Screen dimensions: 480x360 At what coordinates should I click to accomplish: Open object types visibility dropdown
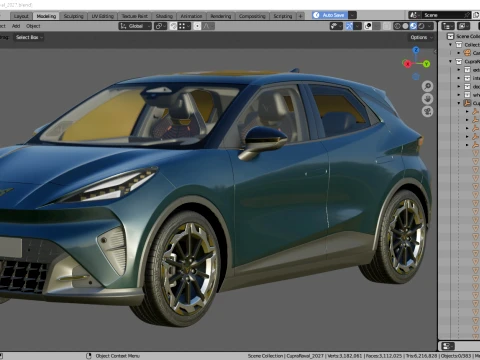pos(336,26)
